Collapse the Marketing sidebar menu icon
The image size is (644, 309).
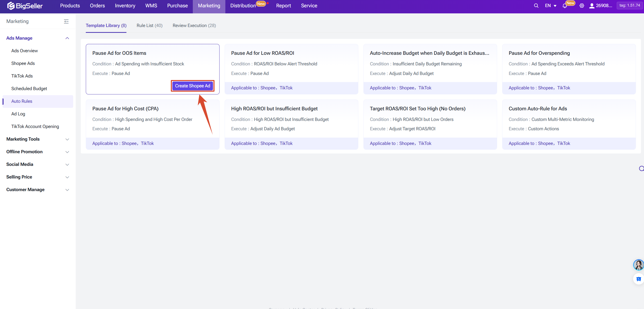click(66, 21)
